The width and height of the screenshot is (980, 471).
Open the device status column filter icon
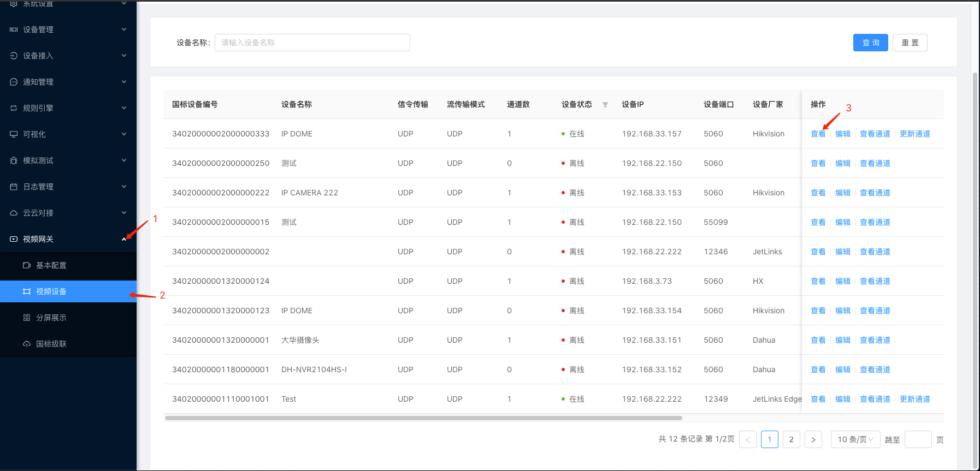(x=605, y=105)
